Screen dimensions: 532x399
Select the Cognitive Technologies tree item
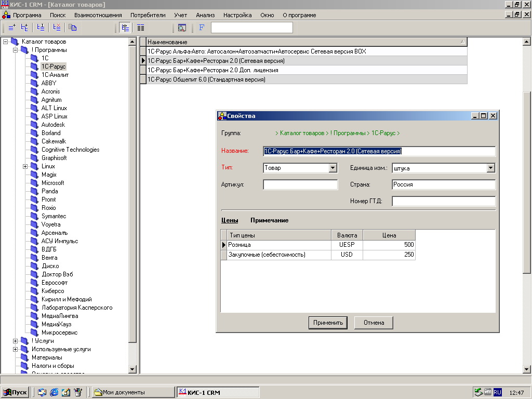(x=70, y=150)
